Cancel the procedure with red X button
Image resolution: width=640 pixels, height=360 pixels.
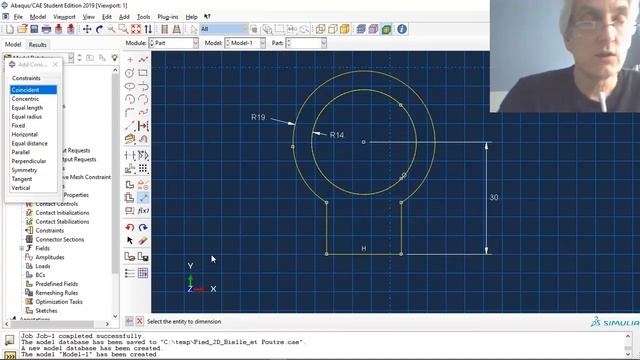point(140,321)
